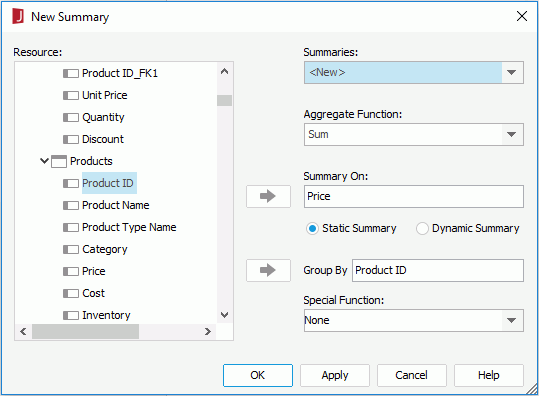539x396 pixels.
Task: Click the Summary On text field
Action: pos(414,196)
